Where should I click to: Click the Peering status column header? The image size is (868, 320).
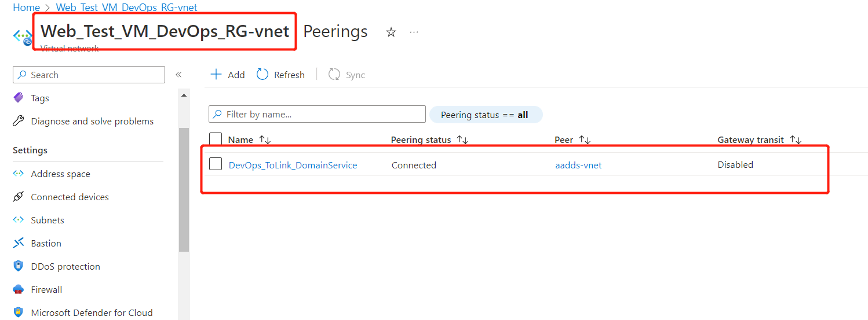pos(421,139)
